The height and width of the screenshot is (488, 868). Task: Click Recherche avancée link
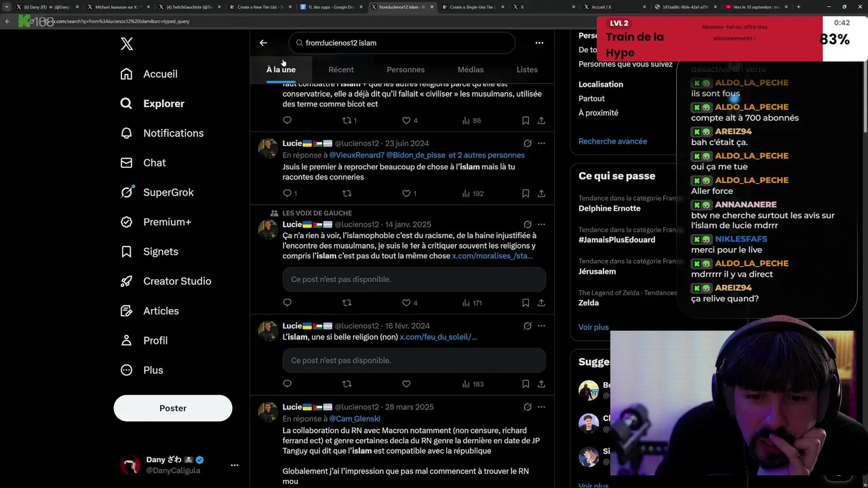[x=612, y=142]
